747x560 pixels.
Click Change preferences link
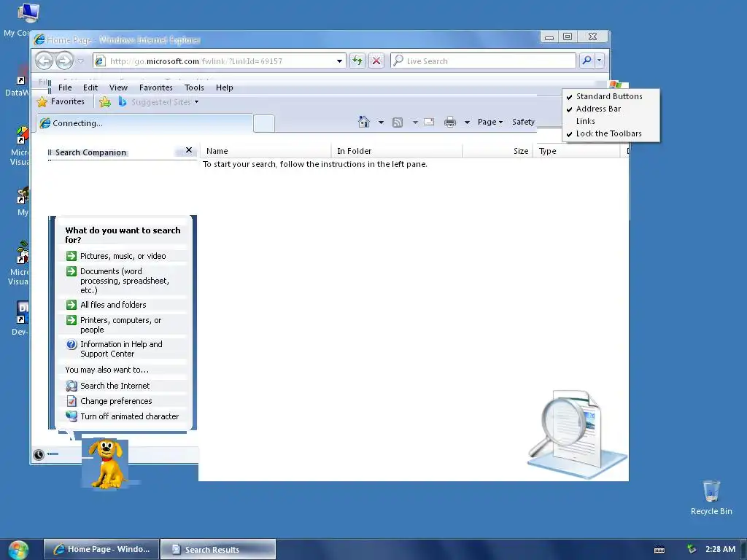click(x=116, y=401)
